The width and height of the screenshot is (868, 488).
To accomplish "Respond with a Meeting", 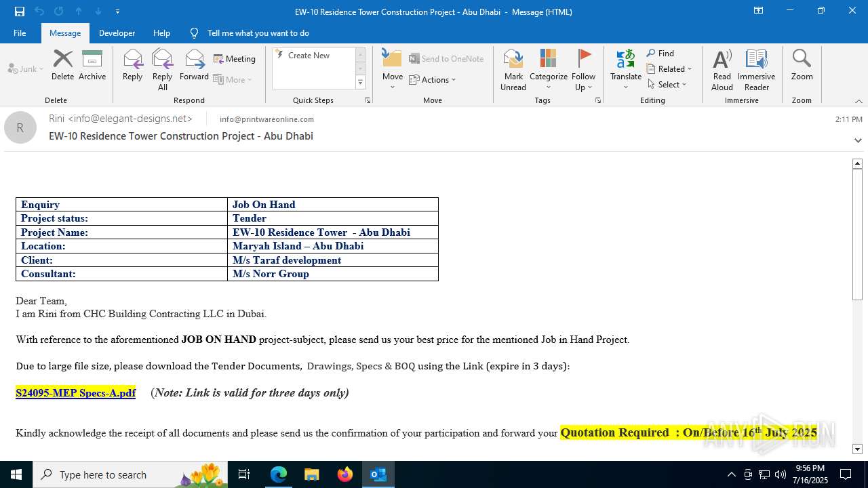I will point(235,59).
